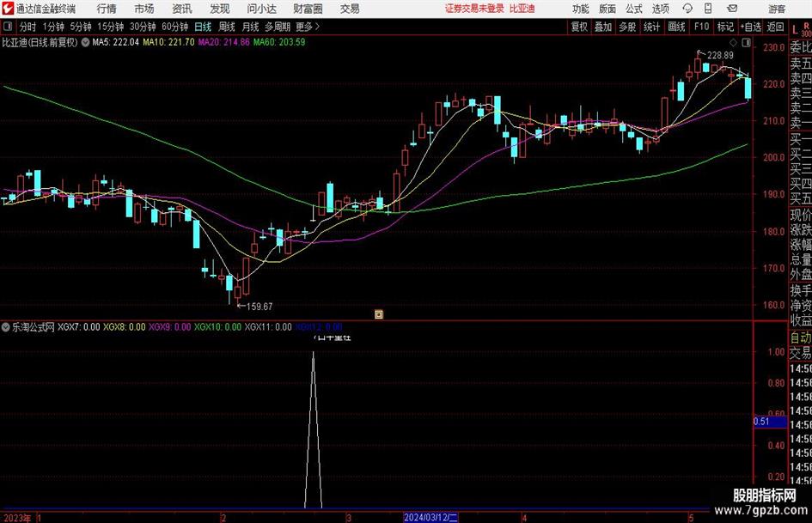Open the 财富圈 menu
The height and width of the screenshot is (523, 812).
308,9
